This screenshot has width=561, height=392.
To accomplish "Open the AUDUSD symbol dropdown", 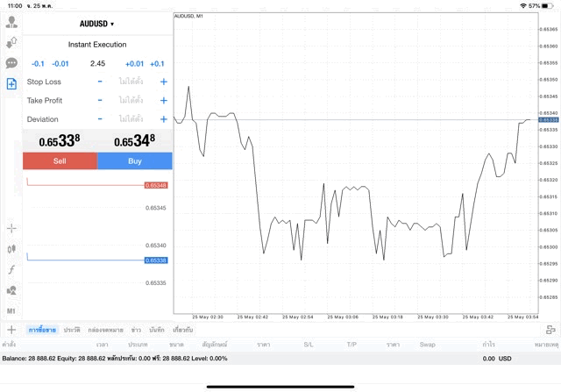I will tap(96, 24).
